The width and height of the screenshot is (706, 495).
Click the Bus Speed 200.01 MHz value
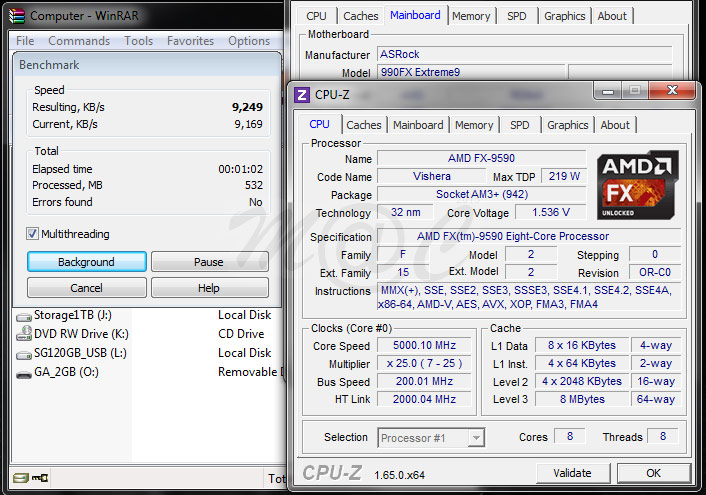pyautogui.click(x=424, y=381)
